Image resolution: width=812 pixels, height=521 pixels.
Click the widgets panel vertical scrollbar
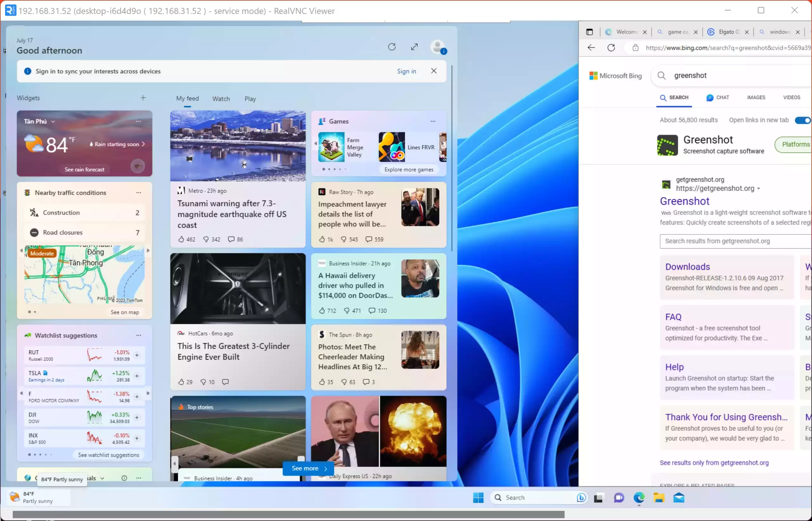coord(452,158)
